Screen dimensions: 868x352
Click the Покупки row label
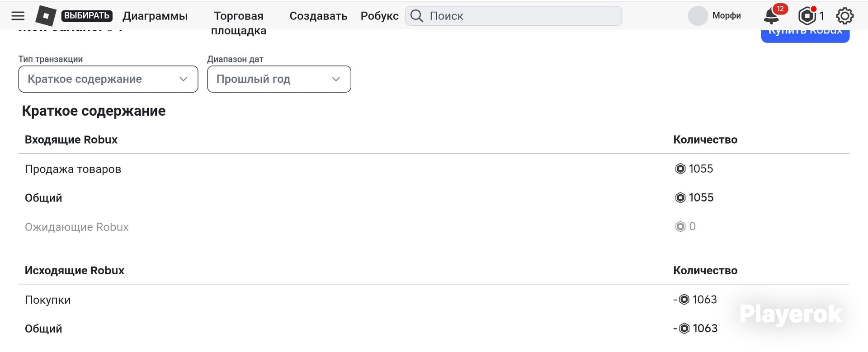coord(47,300)
